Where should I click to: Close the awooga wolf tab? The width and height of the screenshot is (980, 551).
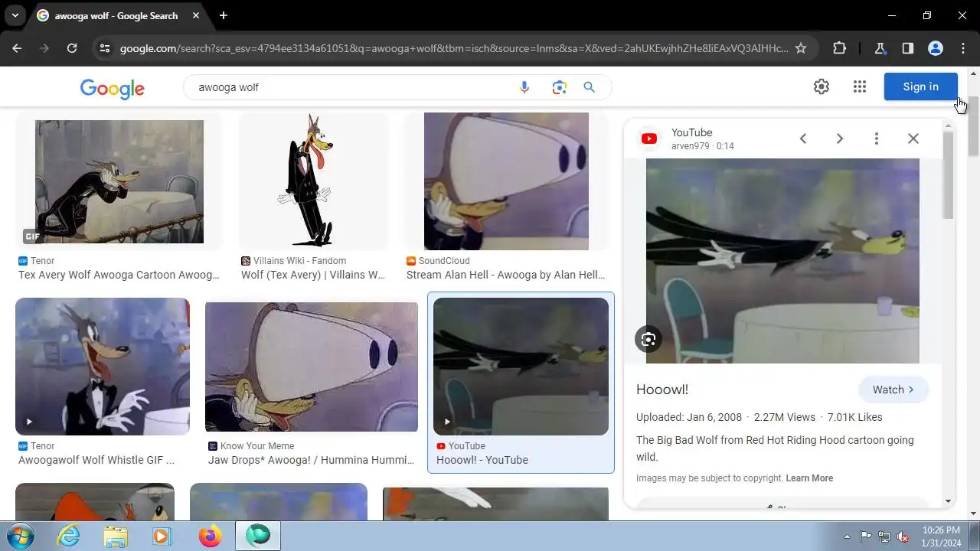[x=194, y=15]
